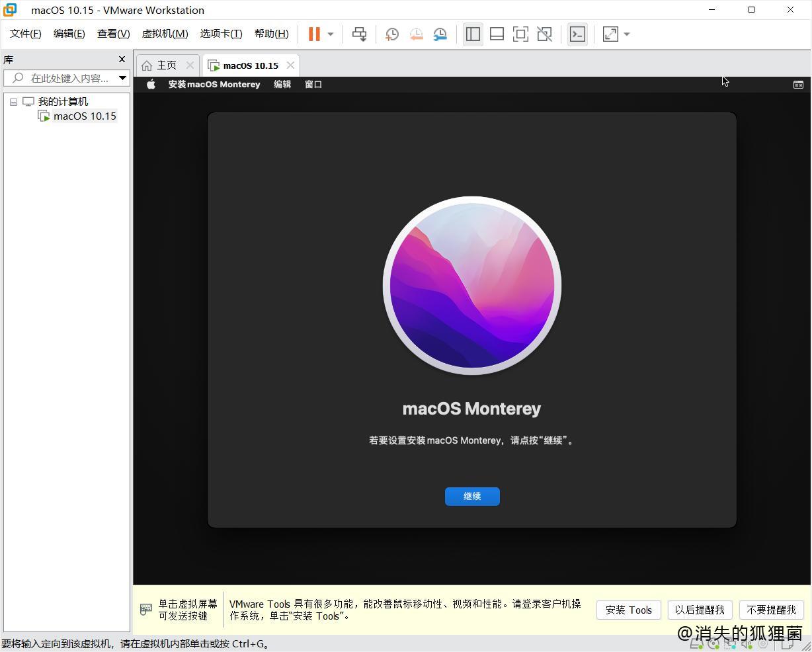Click the keyboard input icon in guest menu bar
This screenshot has height=652, width=812.
click(x=798, y=84)
